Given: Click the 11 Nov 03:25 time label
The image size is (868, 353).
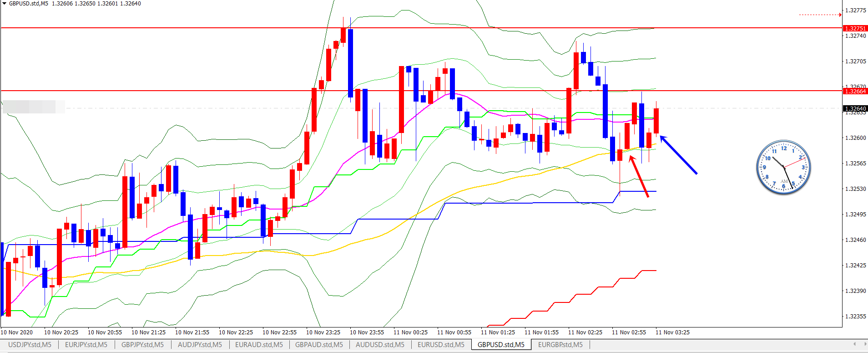Looking at the screenshot, I should click(672, 332).
